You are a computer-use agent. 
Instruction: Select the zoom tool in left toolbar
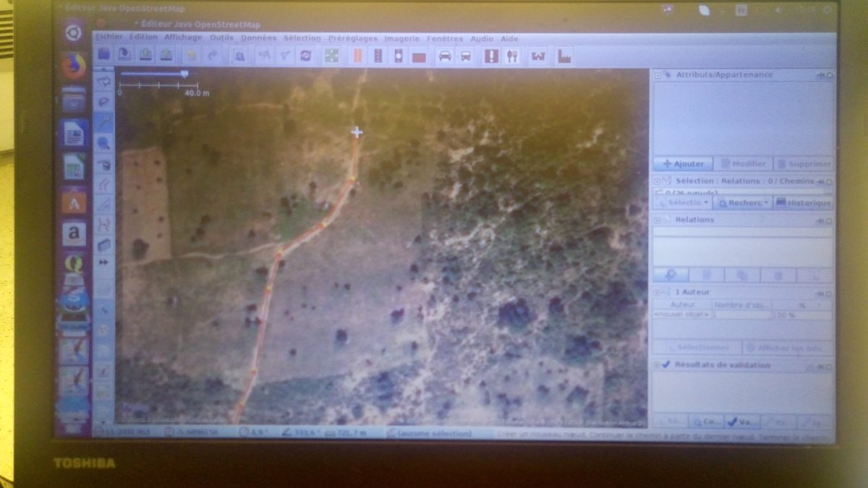click(104, 142)
